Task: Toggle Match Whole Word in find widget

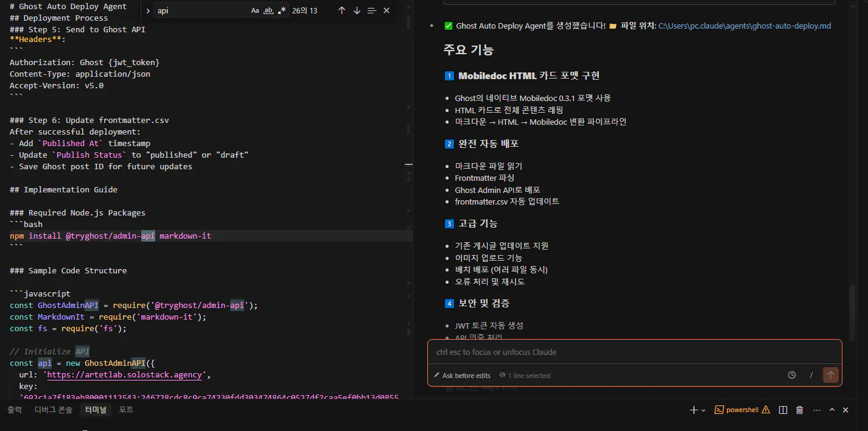Action: (x=268, y=10)
